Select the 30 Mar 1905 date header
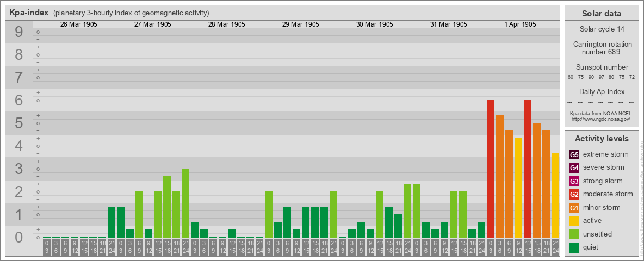The width and height of the screenshot is (644, 261). pos(375,24)
